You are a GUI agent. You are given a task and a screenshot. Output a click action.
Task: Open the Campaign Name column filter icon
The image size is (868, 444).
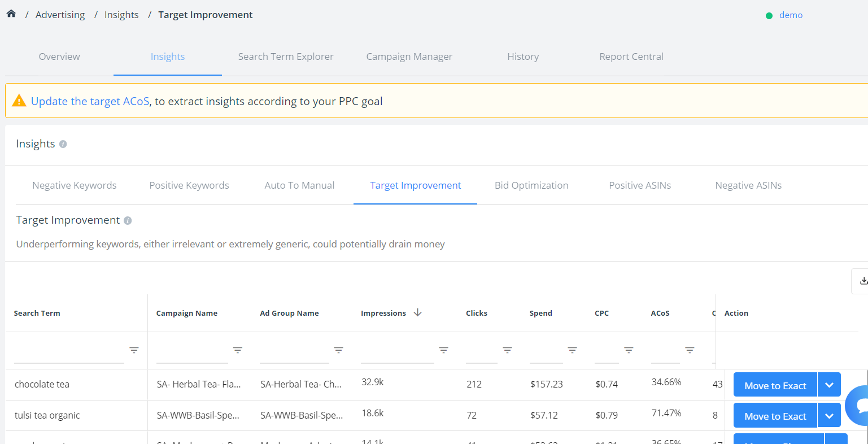(x=238, y=350)
